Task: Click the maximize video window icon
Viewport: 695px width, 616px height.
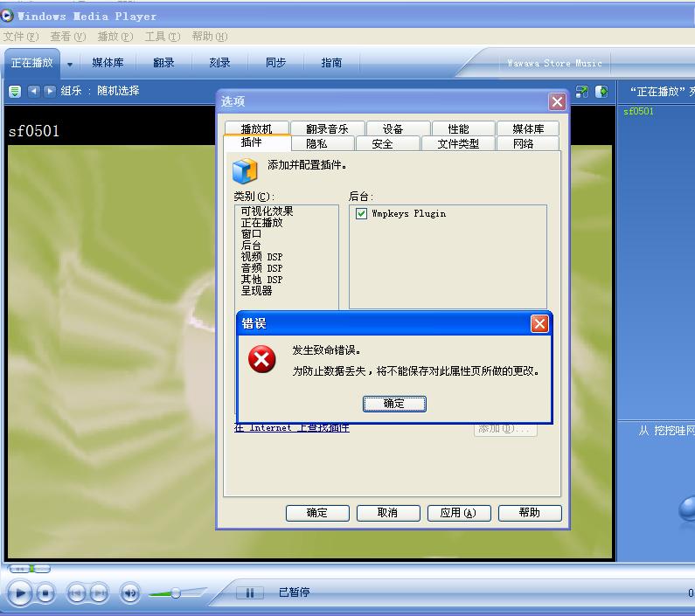Action: tap(582, 92)
